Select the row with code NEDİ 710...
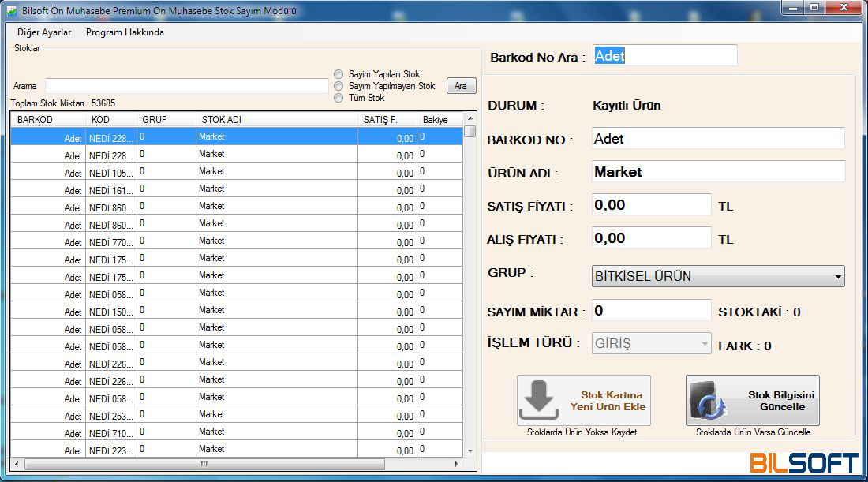Screen dimensions: 868x482 237,432
